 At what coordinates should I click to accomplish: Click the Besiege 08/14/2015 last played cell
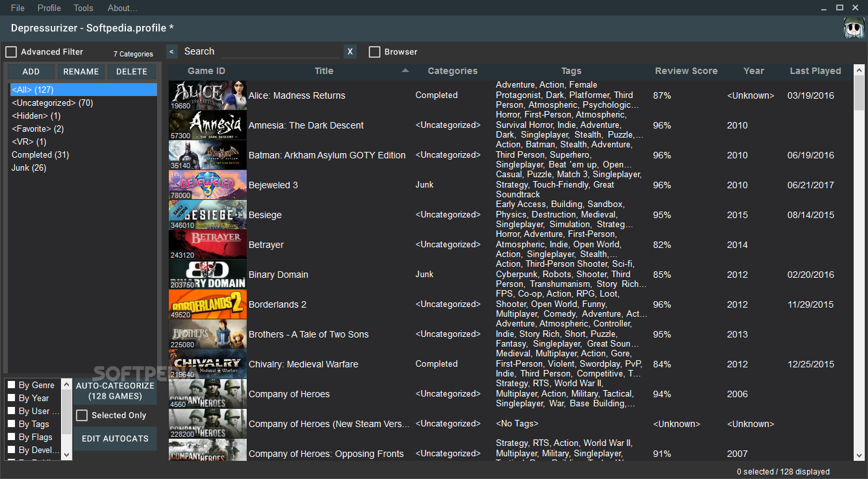pyautogui.click(x=811, y=215)
